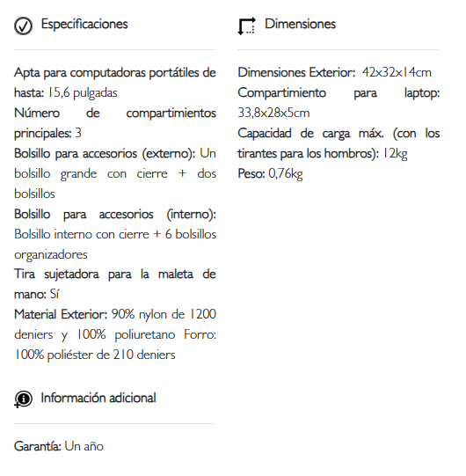The image size is (466, 476).
Task: Click the 0,76kg weight value
Action: point(286,174)
